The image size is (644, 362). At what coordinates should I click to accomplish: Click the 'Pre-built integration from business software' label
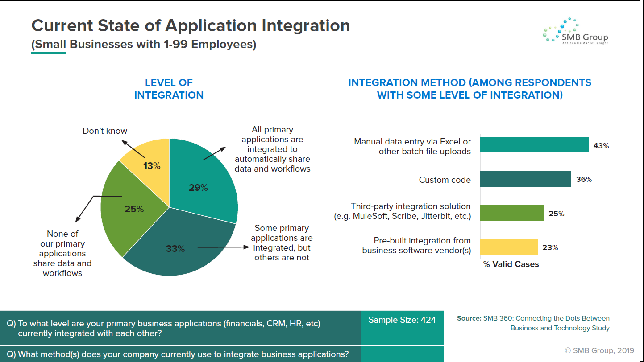coord(416,246)
